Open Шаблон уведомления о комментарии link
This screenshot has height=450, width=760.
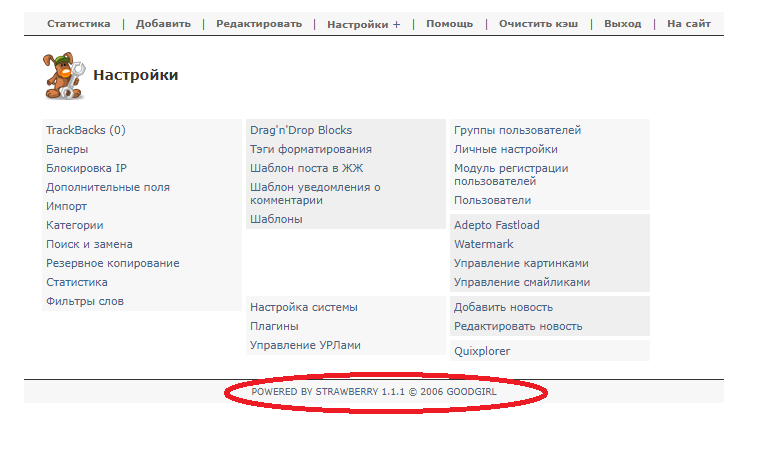pos(315,193)
